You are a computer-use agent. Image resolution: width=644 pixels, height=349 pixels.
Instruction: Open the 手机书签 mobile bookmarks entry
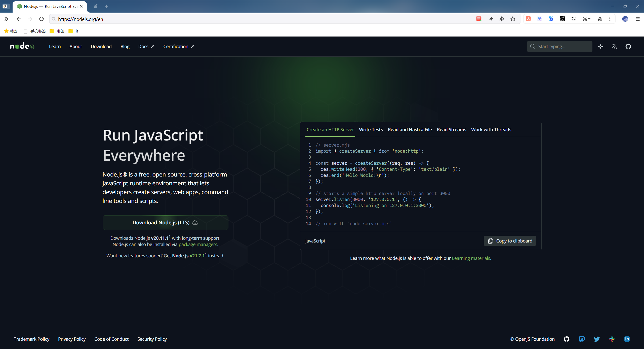[34, 31]
